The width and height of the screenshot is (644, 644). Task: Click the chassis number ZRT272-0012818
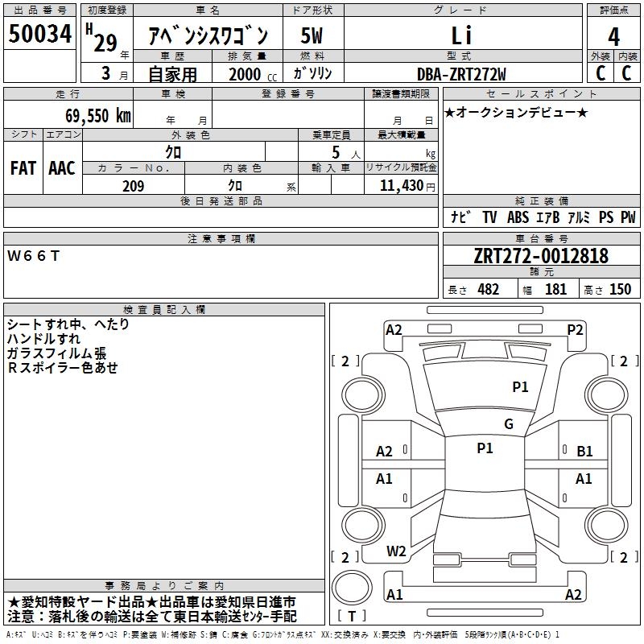[x=541, y=256]
